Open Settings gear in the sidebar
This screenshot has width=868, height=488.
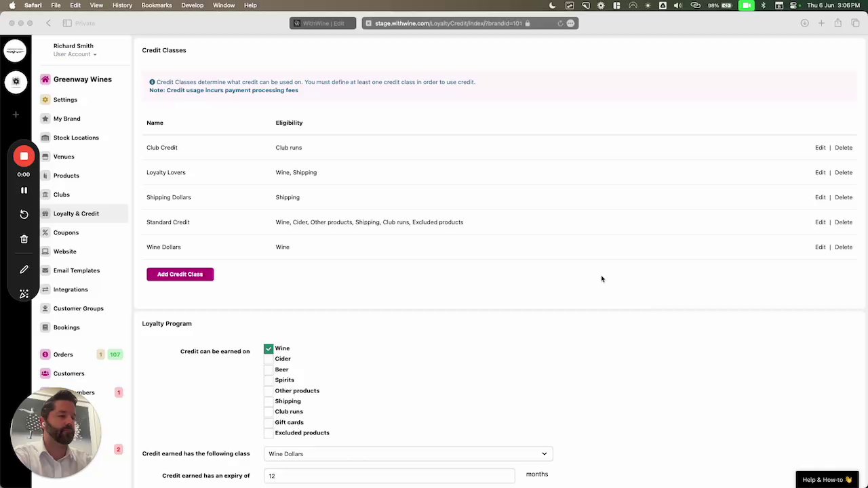pos(45,100)
